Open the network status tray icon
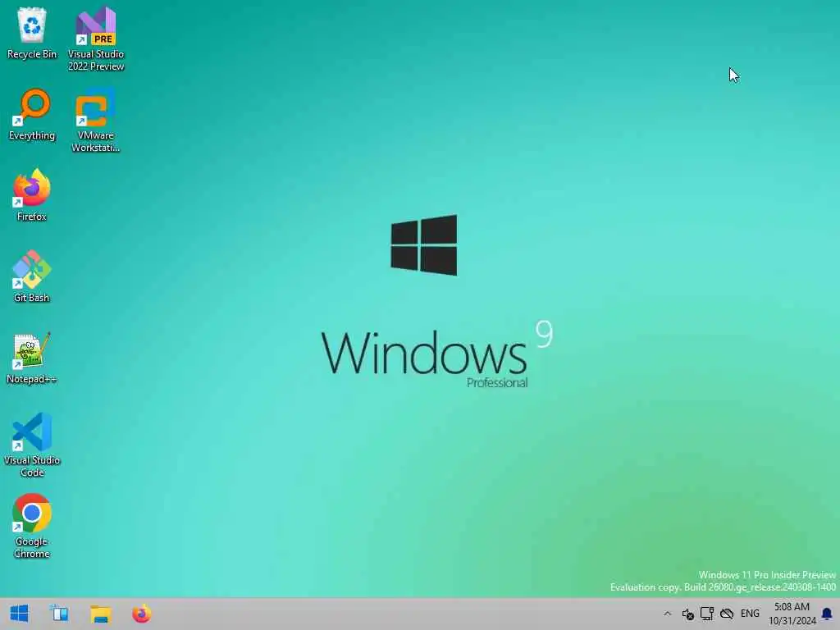840x630 pixels. [x=707, y=614]
